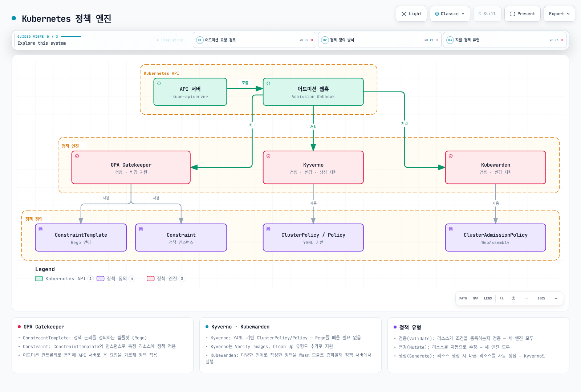Click the 호출 edge label
This screenshot has height=392, width=581.
tap(245, 83)
